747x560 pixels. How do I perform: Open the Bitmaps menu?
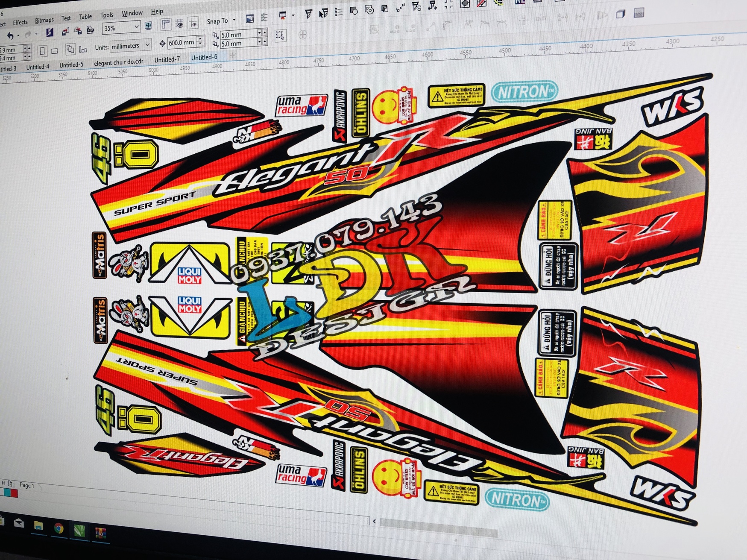pos(44,20)
